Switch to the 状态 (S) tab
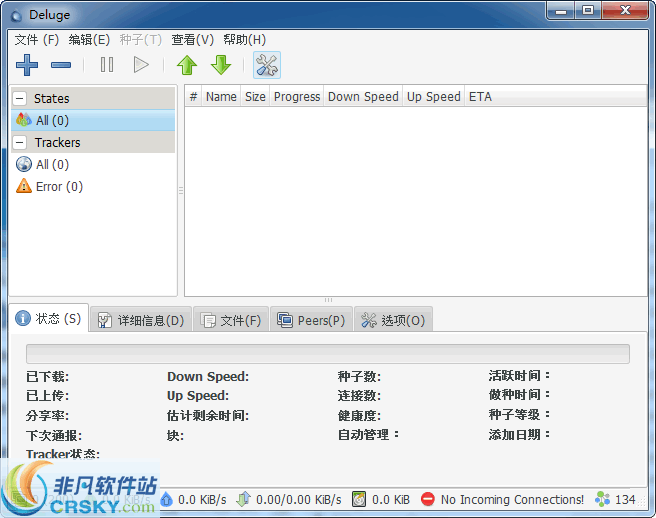The image size is (656, 518). pos(49,318)
